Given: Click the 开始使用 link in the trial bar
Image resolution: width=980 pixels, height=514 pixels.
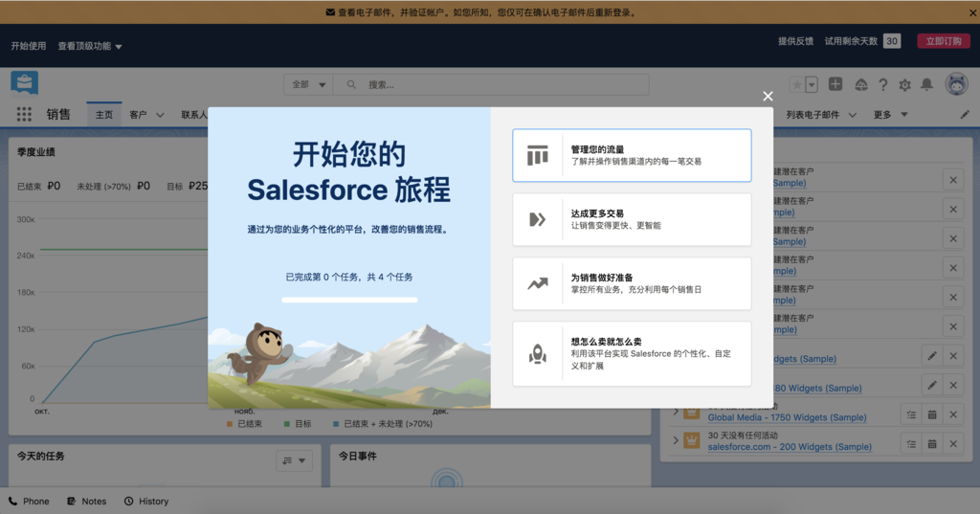Looking at the screenshot, I should (x=28, y=46).
